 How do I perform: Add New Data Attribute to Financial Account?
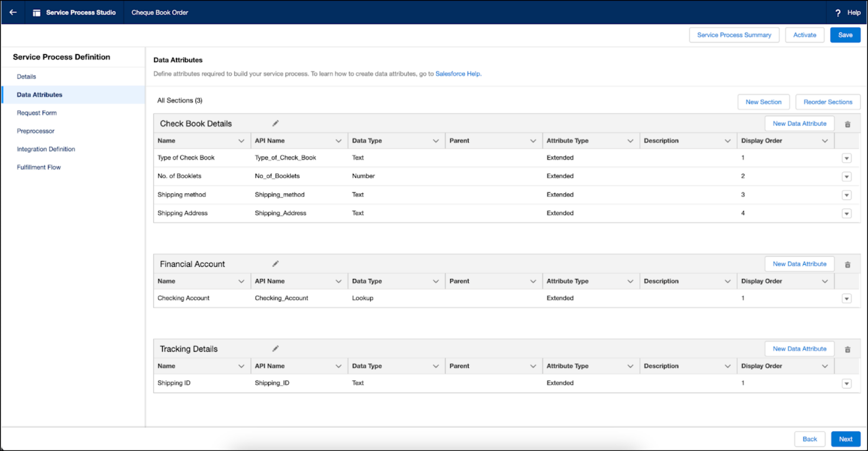pyautogui.click(x=800, y=264)
